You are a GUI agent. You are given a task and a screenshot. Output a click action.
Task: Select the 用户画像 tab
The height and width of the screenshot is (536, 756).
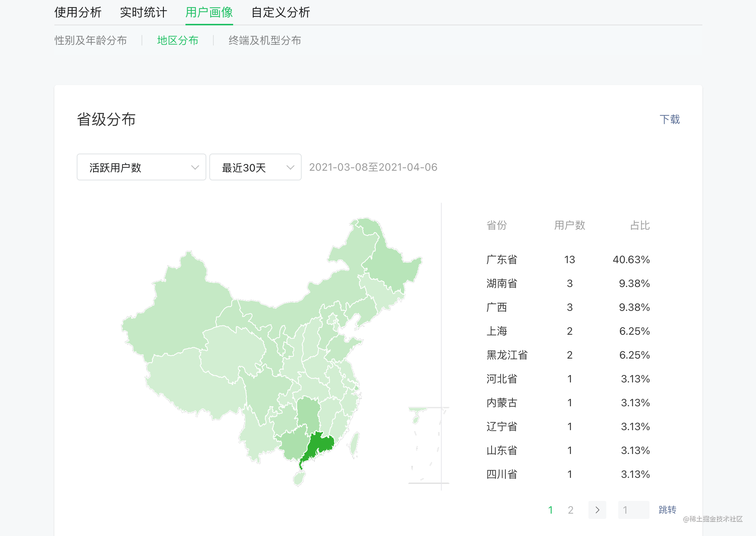[209, 12]
